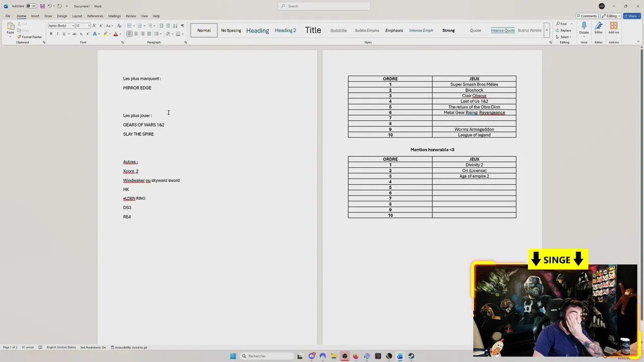Open the Select dropdown
Viewport: 644px width, 362px height.
[563, 37]
